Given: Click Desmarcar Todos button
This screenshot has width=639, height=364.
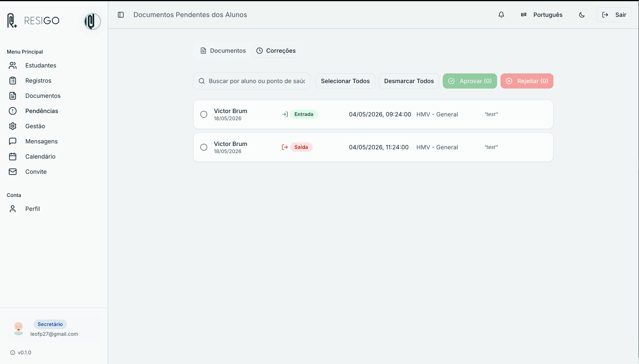Looking at the screenshot, I should tap(409, 81).
